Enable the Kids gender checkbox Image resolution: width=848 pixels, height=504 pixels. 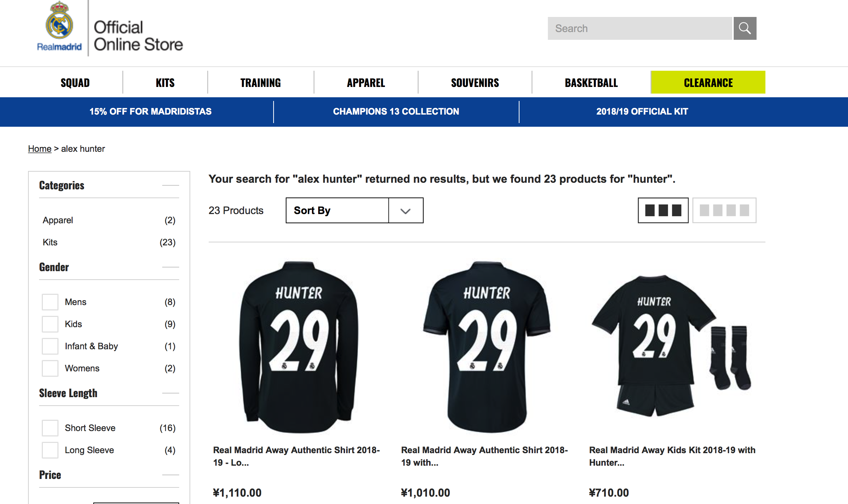pos(50,324)
